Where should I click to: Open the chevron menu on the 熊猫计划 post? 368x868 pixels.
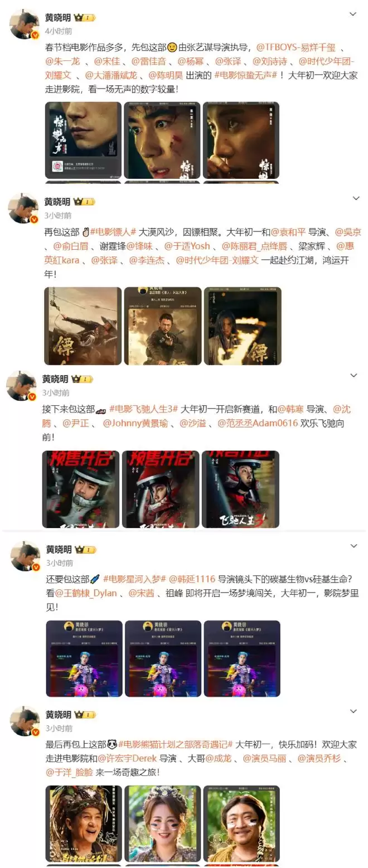pyautogui.click(x=354, y=711)
